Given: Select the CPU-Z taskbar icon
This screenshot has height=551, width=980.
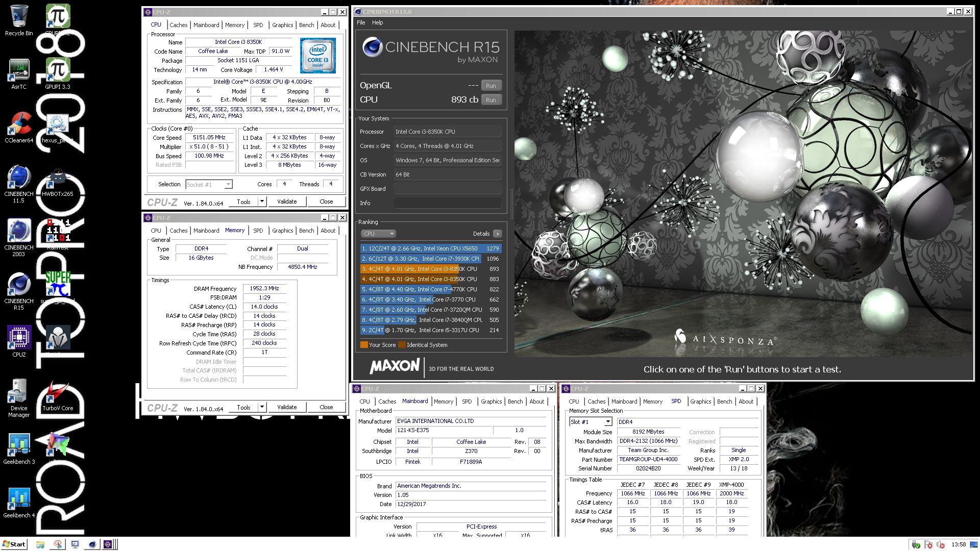Looking at the screenshot, I should click(108, 544).
